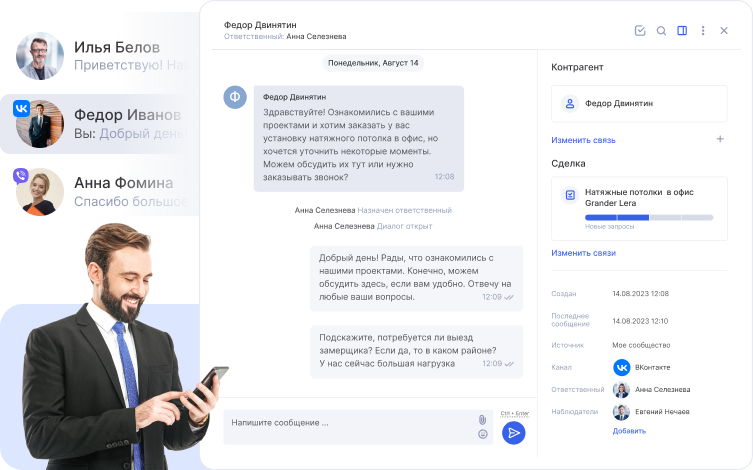Close the chat window with X
Viewport: 753px width, 470px height.
click(x=724, y=31)
